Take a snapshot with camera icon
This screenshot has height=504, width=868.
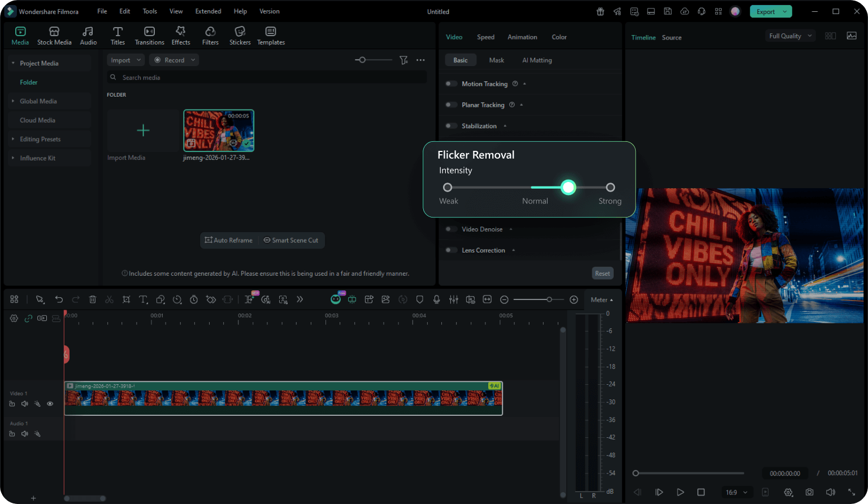tap(809, 492)
